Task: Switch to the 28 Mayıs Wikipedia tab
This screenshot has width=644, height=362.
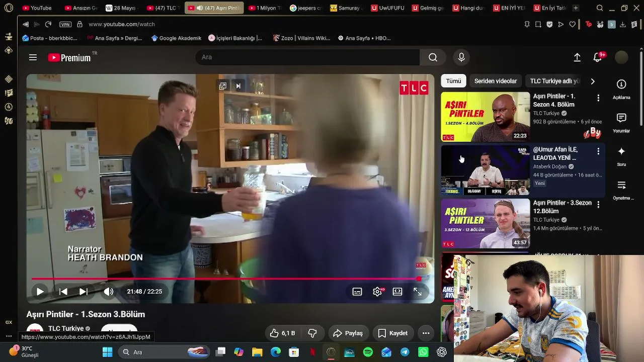Action: point(123,8)
